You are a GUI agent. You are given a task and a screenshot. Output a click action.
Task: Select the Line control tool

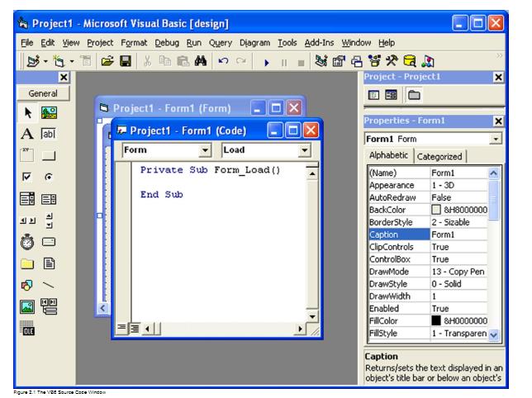point(49,285)
